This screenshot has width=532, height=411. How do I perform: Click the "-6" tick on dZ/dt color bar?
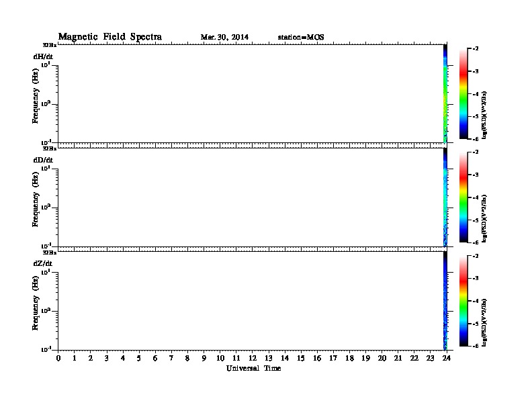point(476,346)
